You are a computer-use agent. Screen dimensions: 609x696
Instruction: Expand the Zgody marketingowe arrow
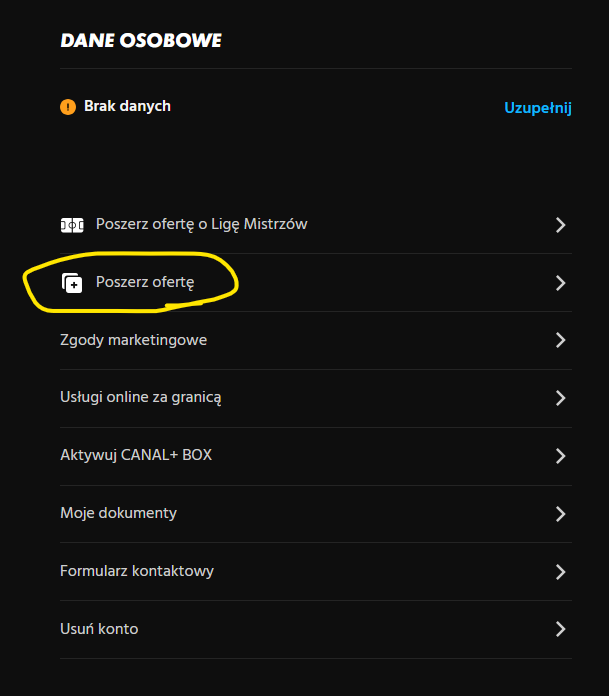click(x=560, y=340)
